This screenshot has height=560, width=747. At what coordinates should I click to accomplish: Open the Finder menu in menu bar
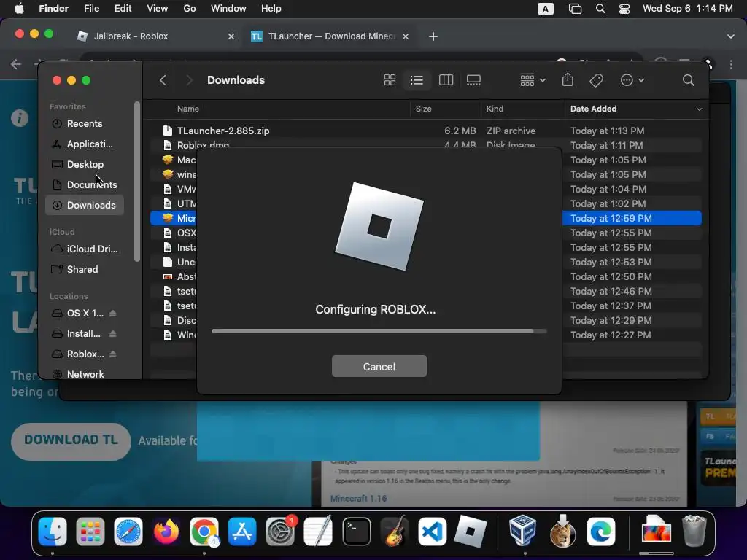point(53,9)
